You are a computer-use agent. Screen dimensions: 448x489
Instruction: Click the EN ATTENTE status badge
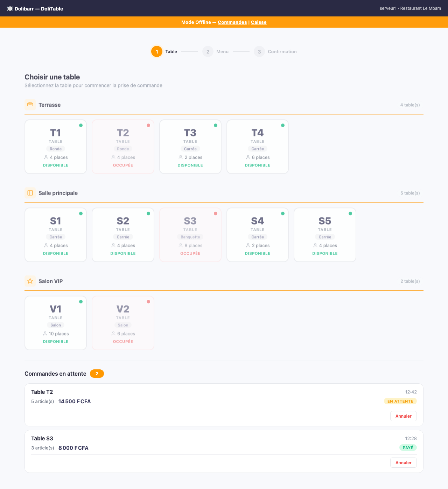click(400, 401)
